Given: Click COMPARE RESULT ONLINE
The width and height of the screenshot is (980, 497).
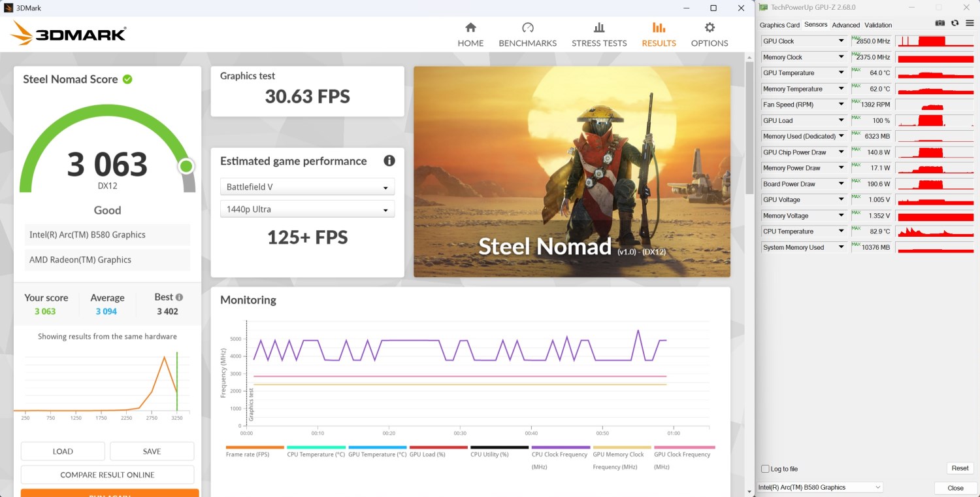Looking at the screenshot, I should pyautogui.click(x=107, y=475).
